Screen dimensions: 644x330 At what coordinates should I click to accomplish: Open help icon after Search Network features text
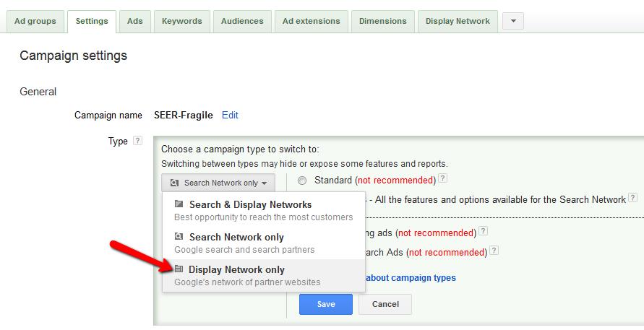coord(632,198)
